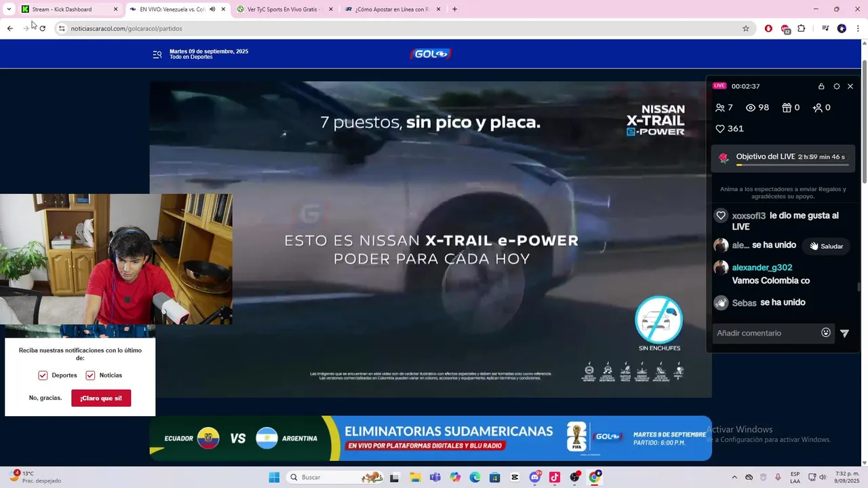Open the Windows Start menu
The image size is (868, 488).
pyautogui.click(x=274, y=477)
